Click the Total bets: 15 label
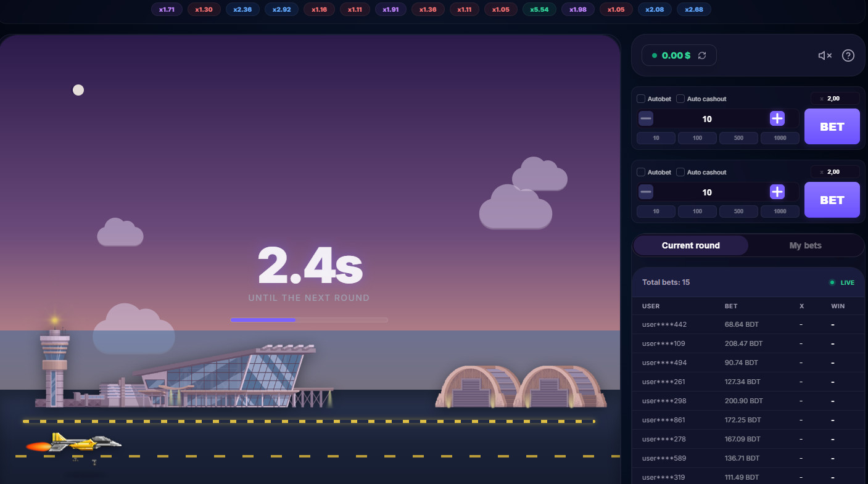This screenshot has height=484, width=868. 666,282
